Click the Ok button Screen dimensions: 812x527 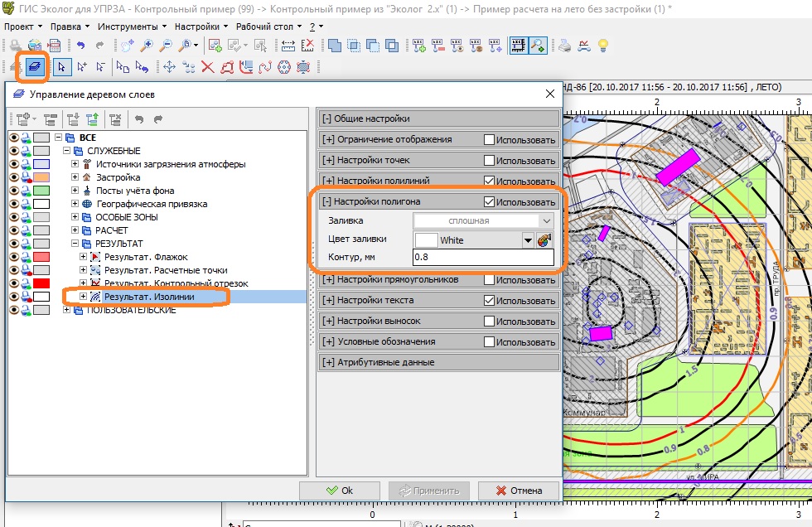[x=340, y=491]
